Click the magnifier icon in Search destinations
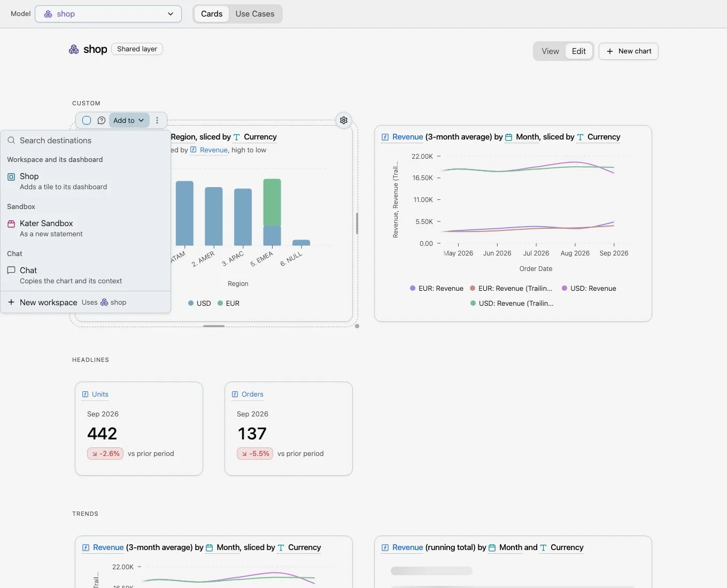Image resolution: width=727 pixels, height=588 pixels. 11,140
